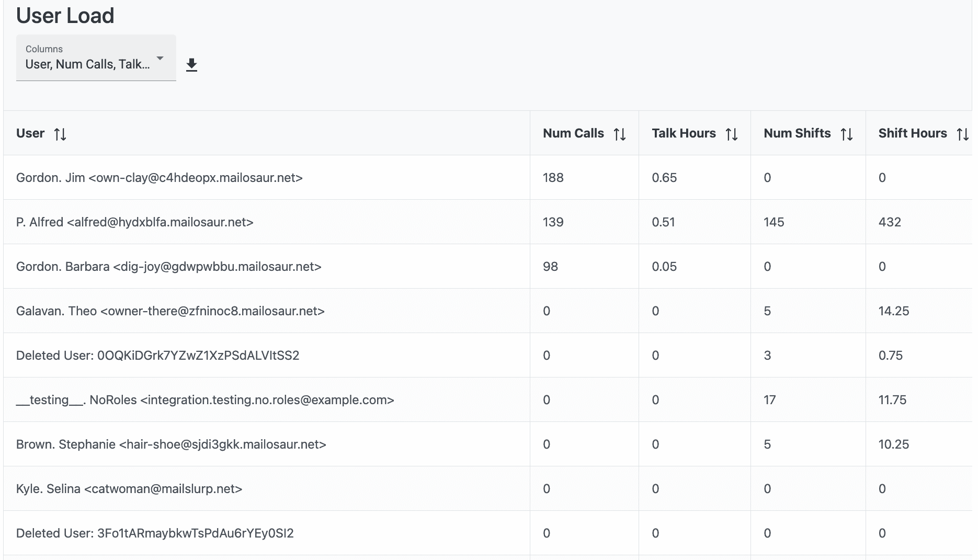Image resolution: width=978 pixels, height=560 pixels.
Task: Click Num Shifts value 3
Action: tap(767, 356)
